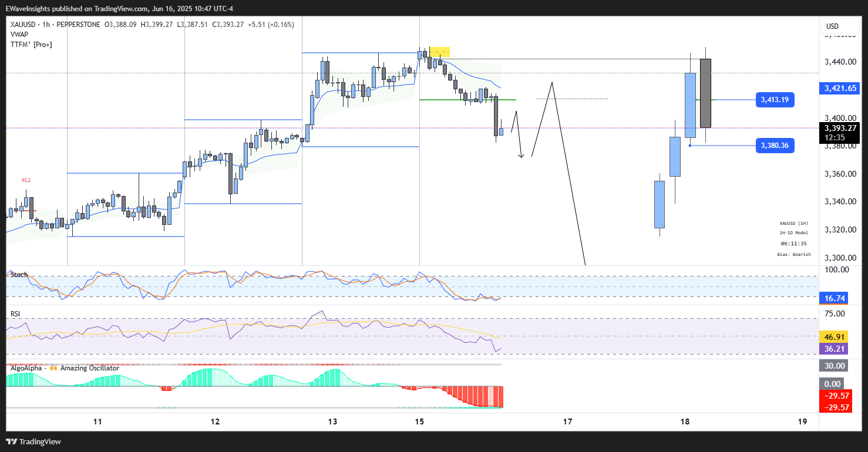868x452 pixels.
Task: Select the VWAP indicator label
Action: click(19, 34)
